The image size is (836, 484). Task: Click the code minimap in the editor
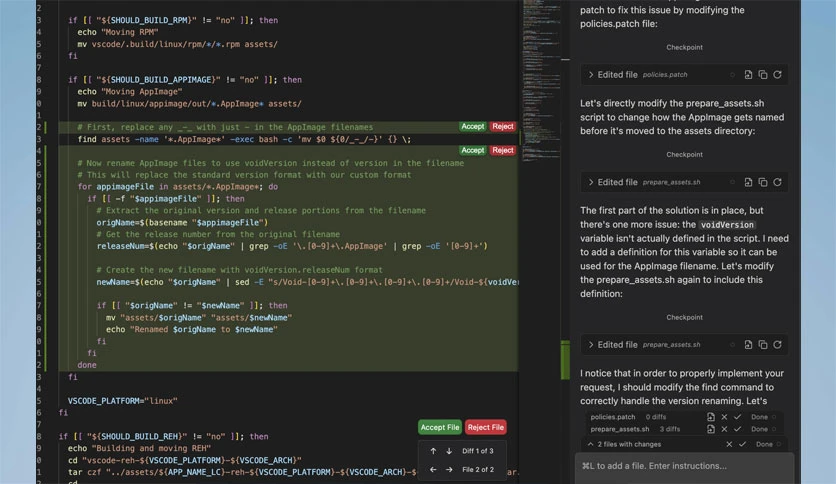pyautogui.click(x=541, y=80)
